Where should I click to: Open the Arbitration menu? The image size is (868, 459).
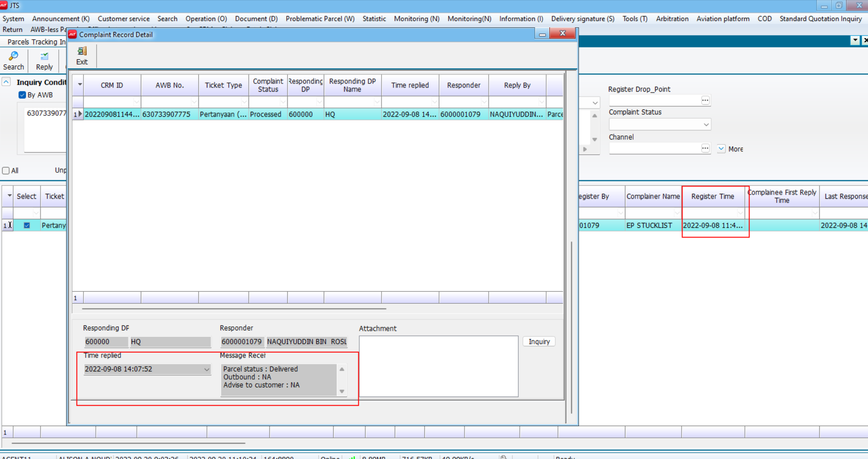pos(672,19)
